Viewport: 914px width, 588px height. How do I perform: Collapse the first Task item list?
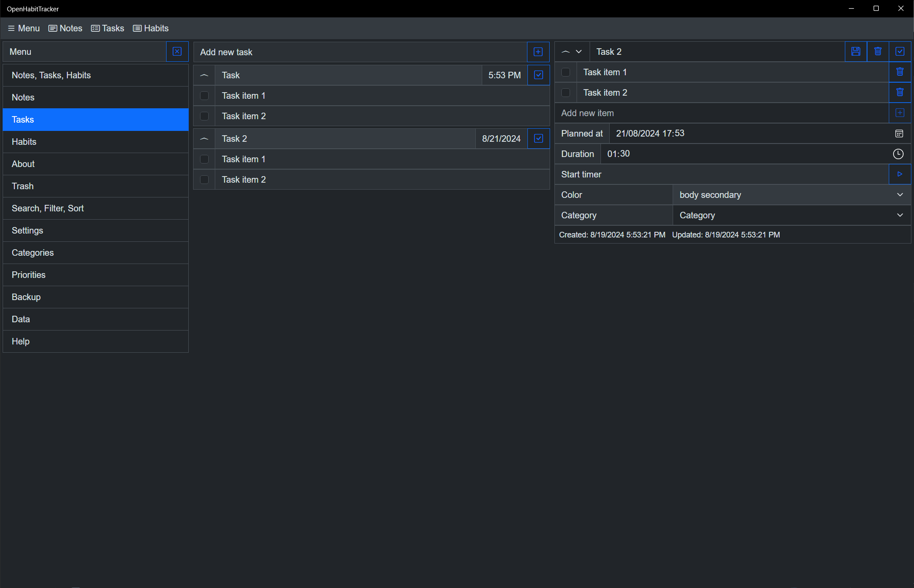204,75
